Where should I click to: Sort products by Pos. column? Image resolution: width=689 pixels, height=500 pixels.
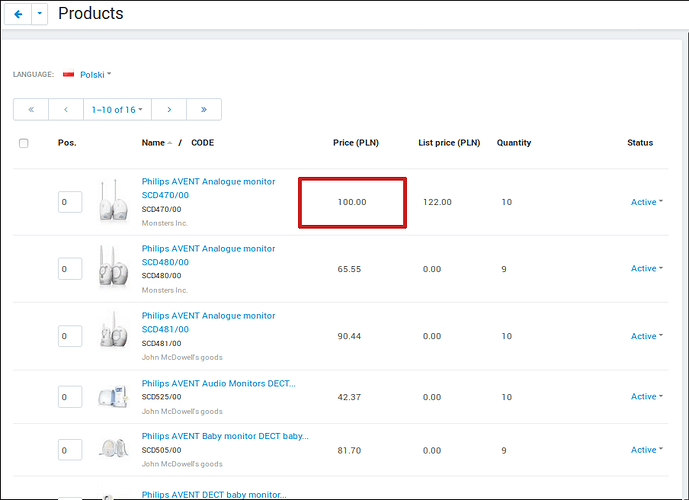[x=67, y=143]
